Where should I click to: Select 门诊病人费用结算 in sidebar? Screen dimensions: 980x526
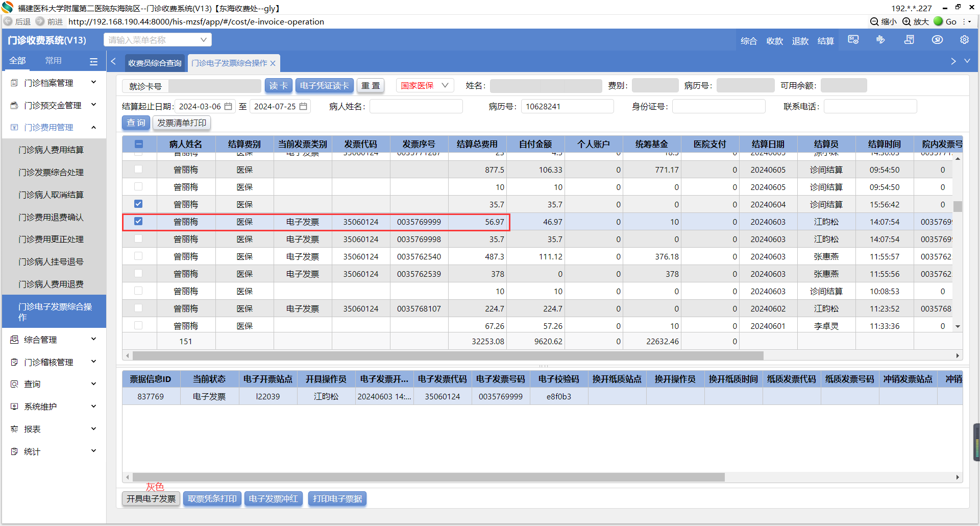(x=51, y=150)
